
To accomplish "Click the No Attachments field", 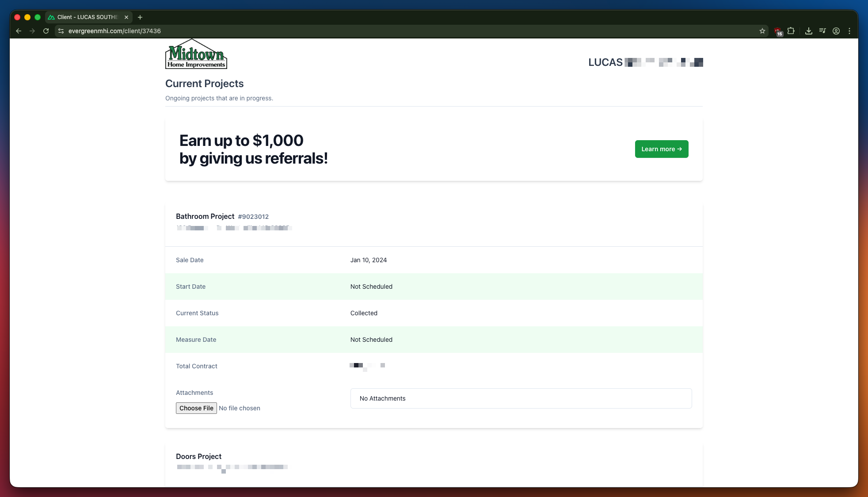I will point(521,398).
